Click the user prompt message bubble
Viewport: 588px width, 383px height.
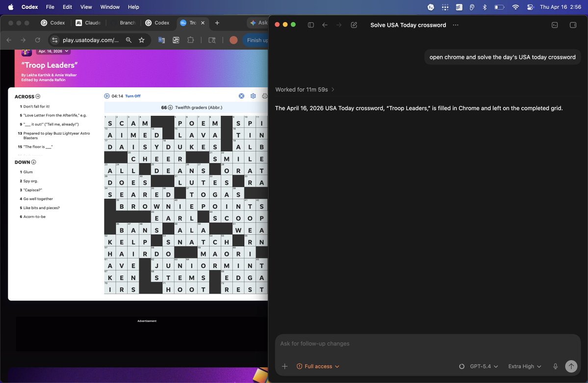point(503,57)
